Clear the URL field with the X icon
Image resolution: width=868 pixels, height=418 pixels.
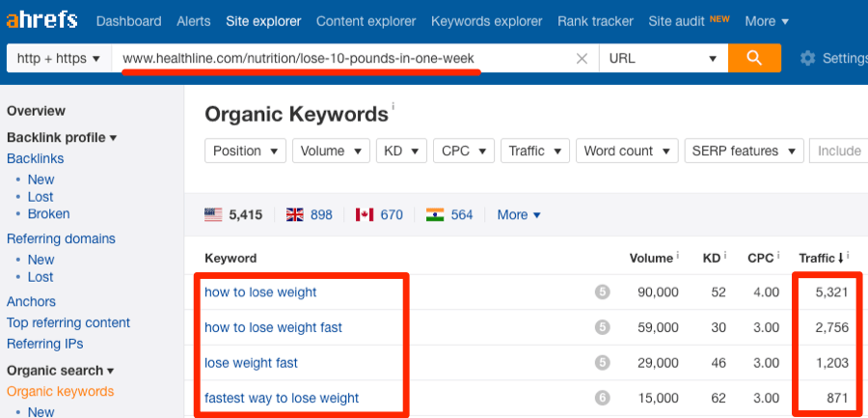582,59
